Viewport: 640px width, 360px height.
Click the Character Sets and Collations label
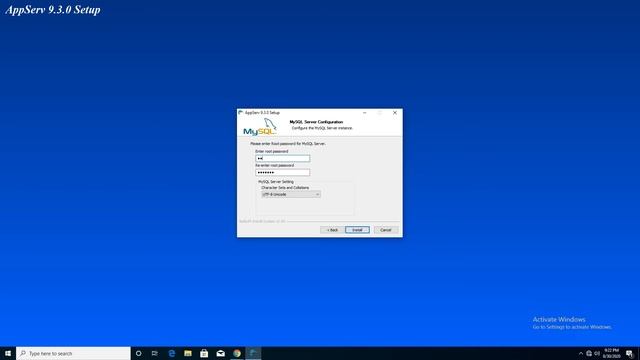tap(285, 188)
